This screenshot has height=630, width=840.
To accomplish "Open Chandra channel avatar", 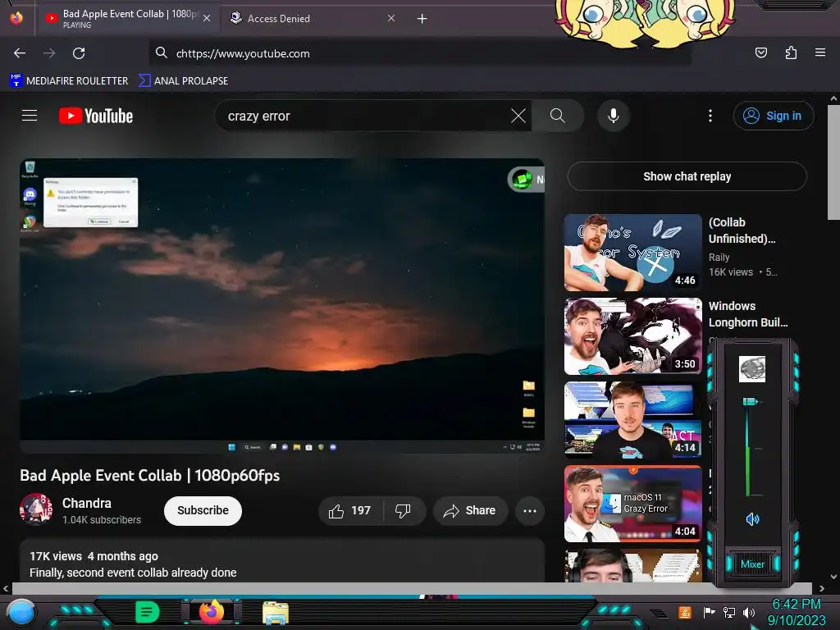I will [x=36, y=509].
